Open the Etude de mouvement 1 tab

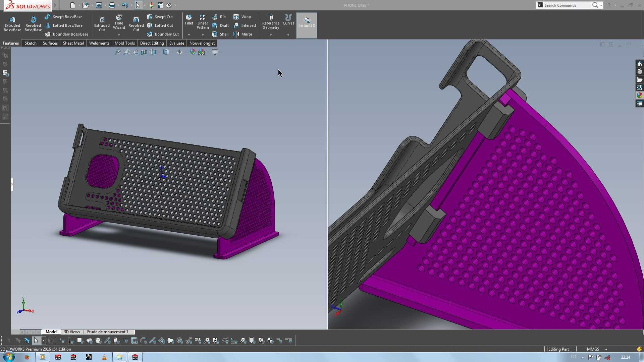[x=108, y=332]
